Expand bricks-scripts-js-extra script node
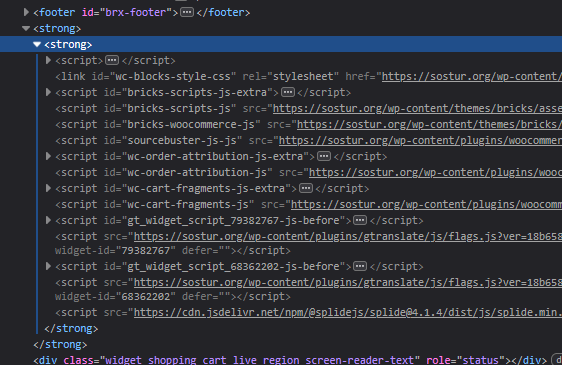 [x=48, y=92]
